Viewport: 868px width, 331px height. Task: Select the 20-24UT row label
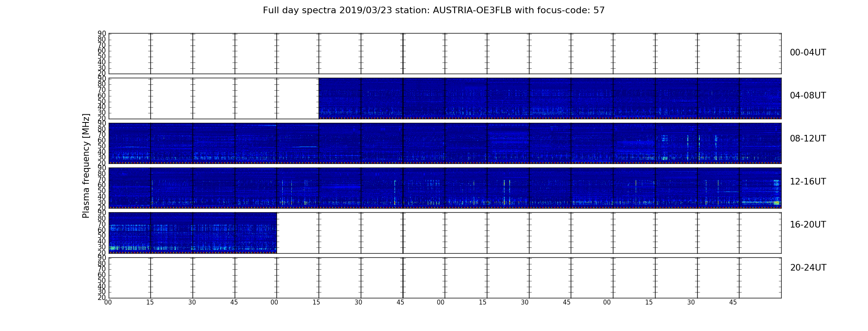point(808,268)
